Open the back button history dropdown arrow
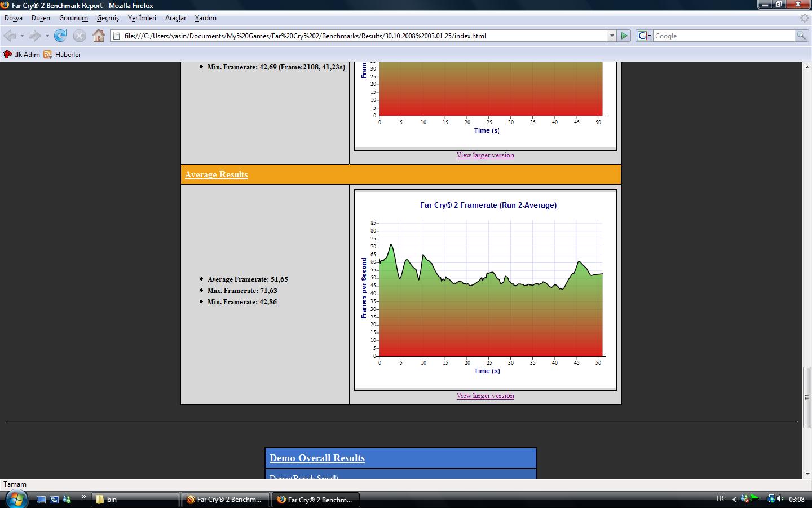The image size is (812, 508). pos(22,36)
